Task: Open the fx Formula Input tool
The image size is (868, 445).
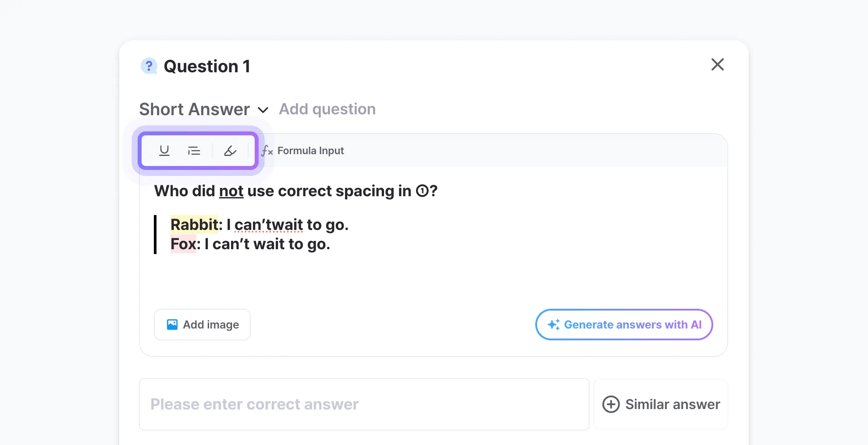Action: (303, 151)
